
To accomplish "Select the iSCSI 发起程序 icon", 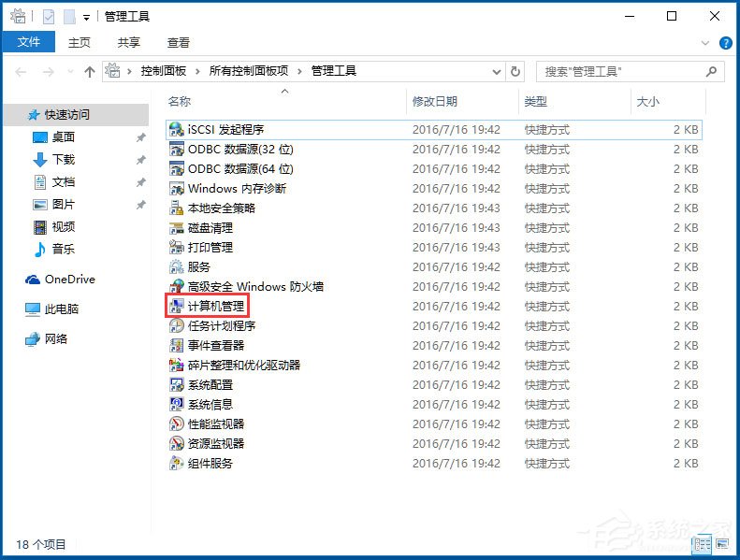I will point(176,130).
